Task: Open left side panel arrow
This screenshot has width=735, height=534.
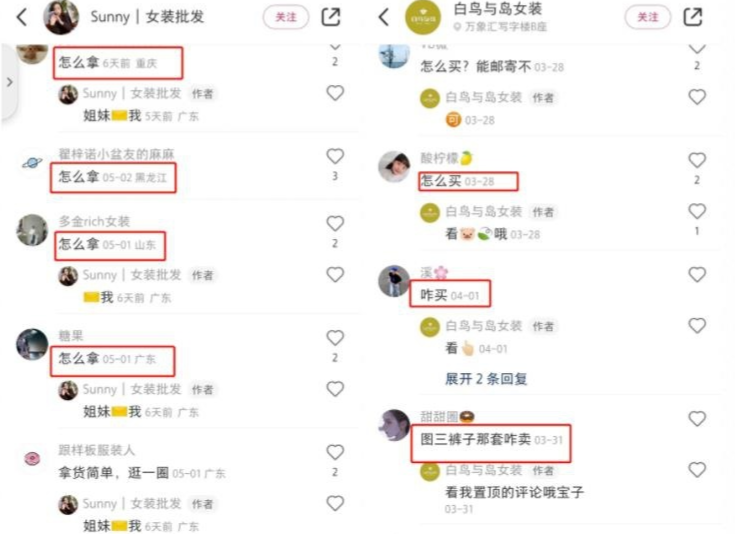Action: point(9,83)
